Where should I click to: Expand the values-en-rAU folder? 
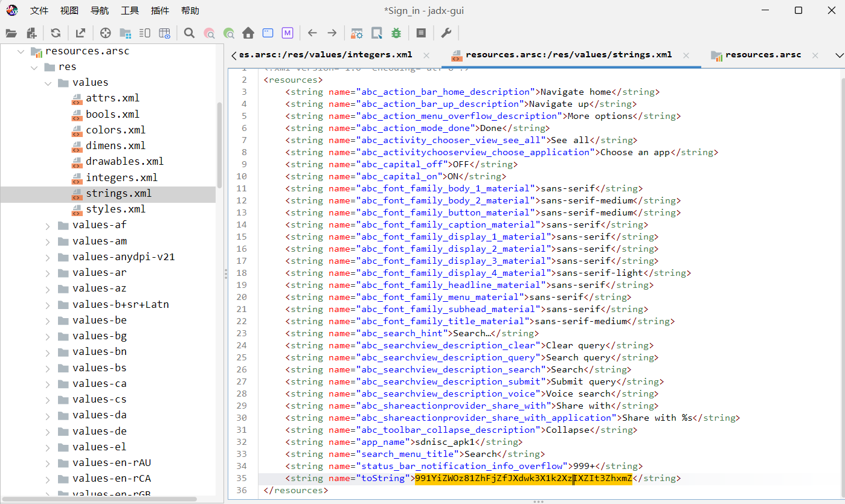(x=48, y=463)
